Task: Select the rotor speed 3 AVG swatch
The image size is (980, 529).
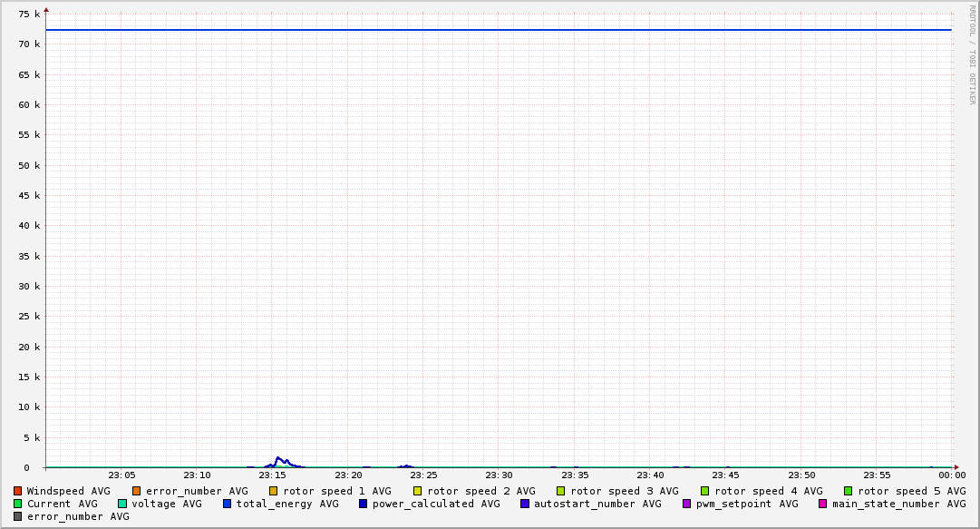Action: 561,491
